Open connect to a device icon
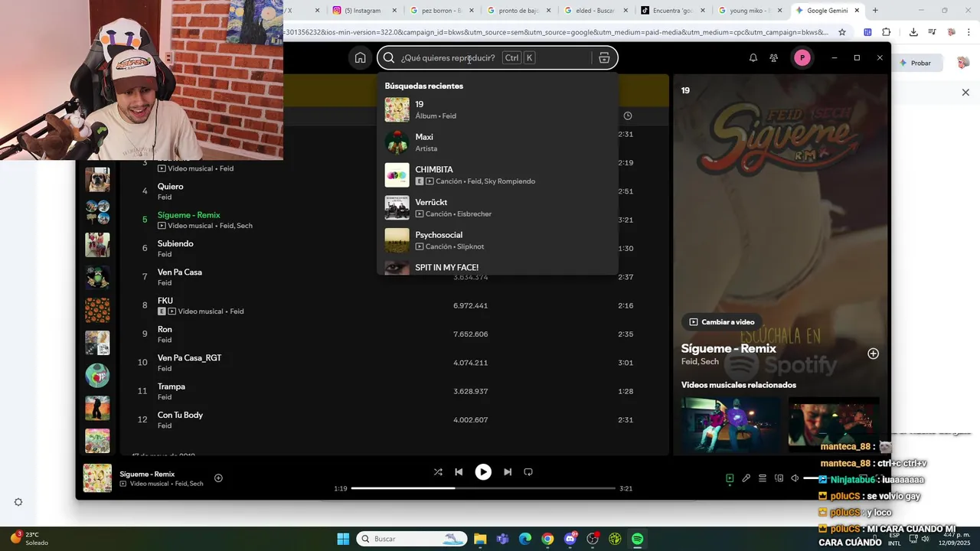Image resolution: width=980 pixels, height=551 pixels. 779,478
